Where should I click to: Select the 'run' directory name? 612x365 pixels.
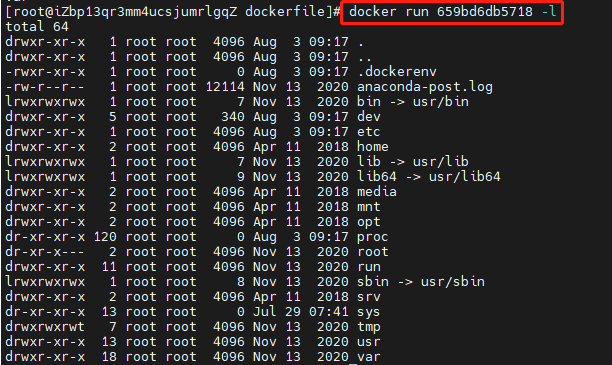pos(368,267)
